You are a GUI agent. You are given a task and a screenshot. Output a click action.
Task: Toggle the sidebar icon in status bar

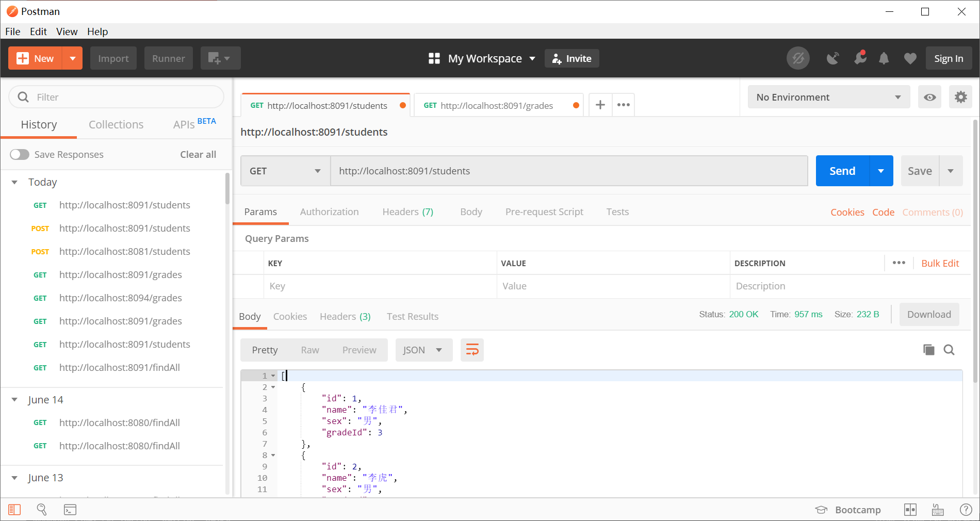[x=14, y=510]
